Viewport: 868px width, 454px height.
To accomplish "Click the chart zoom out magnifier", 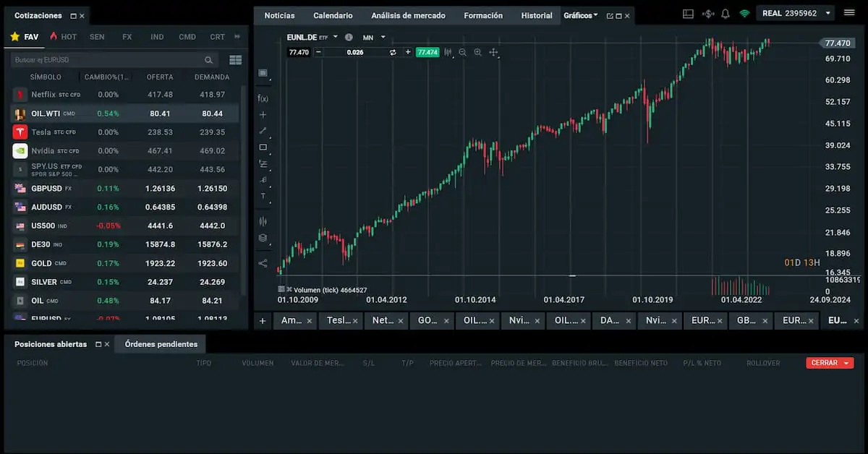I will [x=462, y=52].
